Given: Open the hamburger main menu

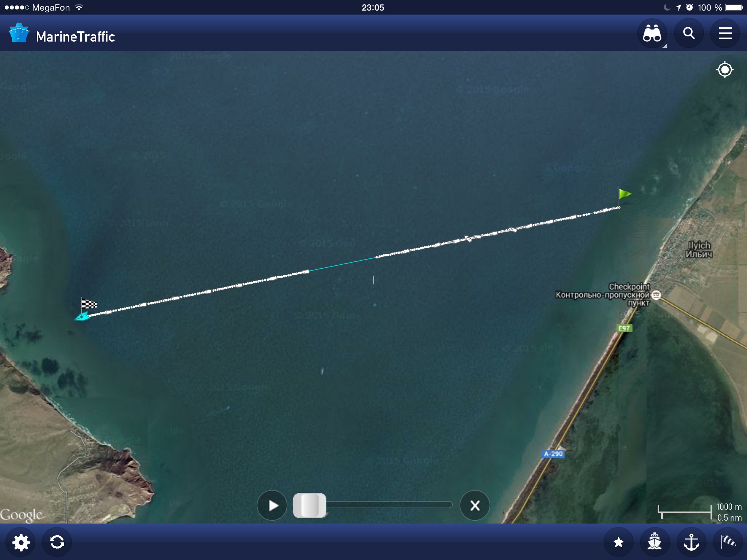Looking at the screenshot, I should pos(725,34).
